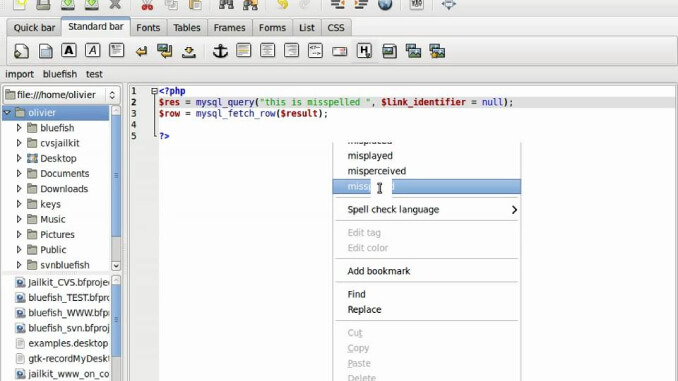The width and height of the screenshot is (678, 381).
Task: Select the bluefish_TEST.bfproject file
Action: [x=62, y=298]
